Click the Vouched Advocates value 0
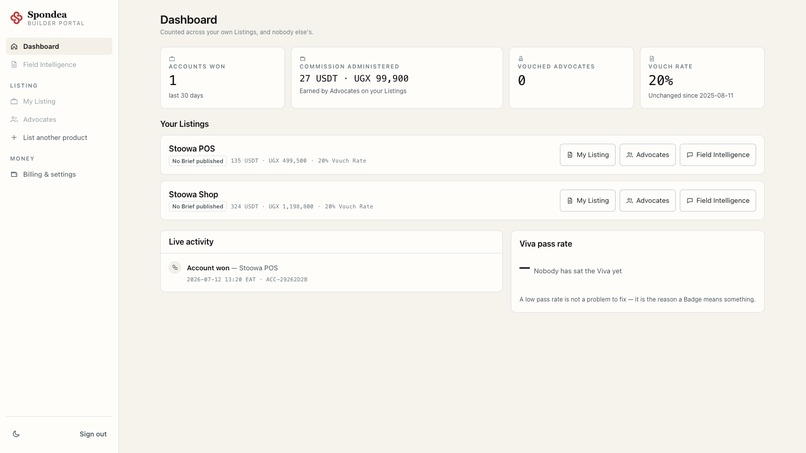The height and width of the screenshot is (453, 806). [522, 81]
